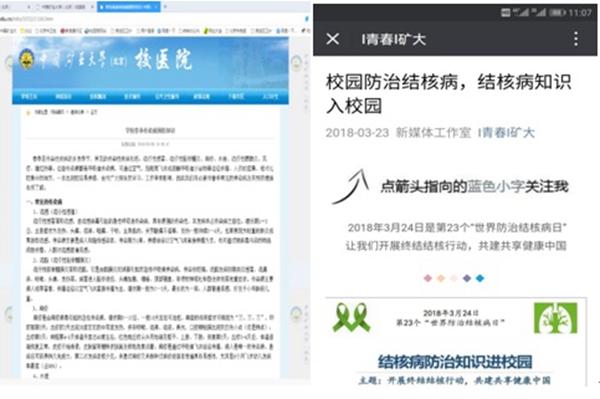Click the bright blue diamond in the divider
Viewport: 600px width, 399px height.
pyautogui.click(x=480, y=278)
